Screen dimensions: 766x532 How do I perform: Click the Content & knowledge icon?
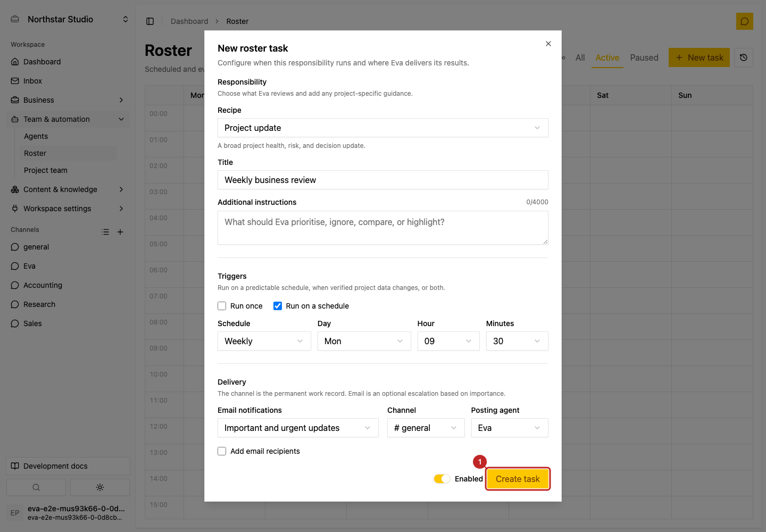15,189
